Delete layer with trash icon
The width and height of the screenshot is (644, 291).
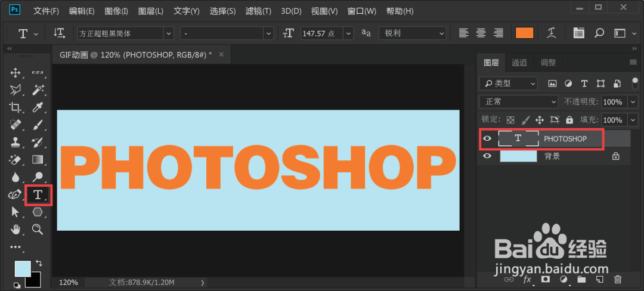pos(617,280)
